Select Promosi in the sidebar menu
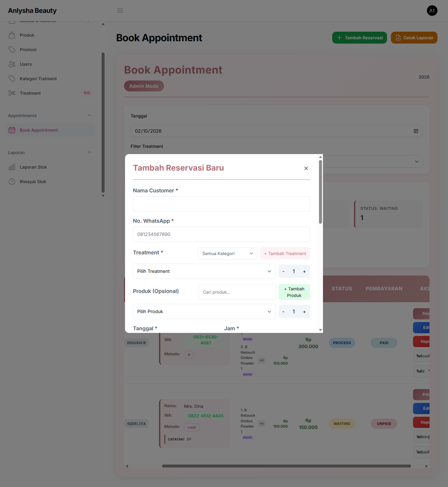The image size is (448, 487). (28, 49)
